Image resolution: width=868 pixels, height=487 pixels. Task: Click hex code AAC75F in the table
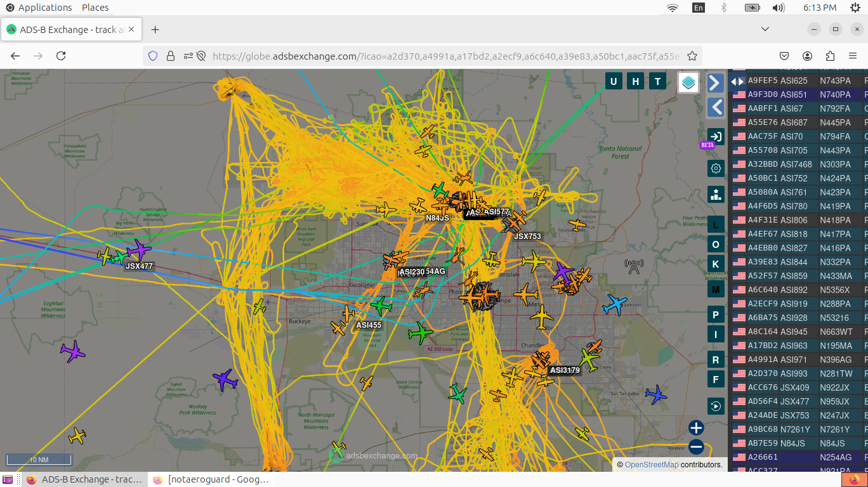763,136
